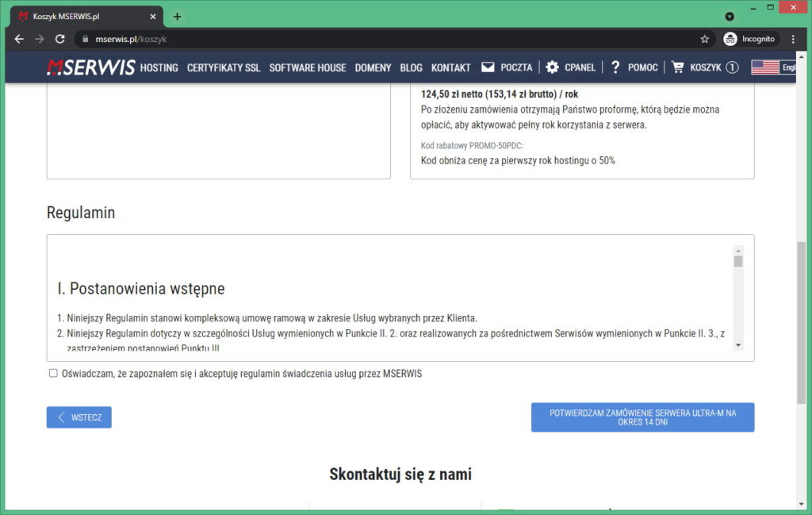Click the down arrow on the Regulamin scrollbar
This screenshot has height=515, width=812.
point(738,344)
